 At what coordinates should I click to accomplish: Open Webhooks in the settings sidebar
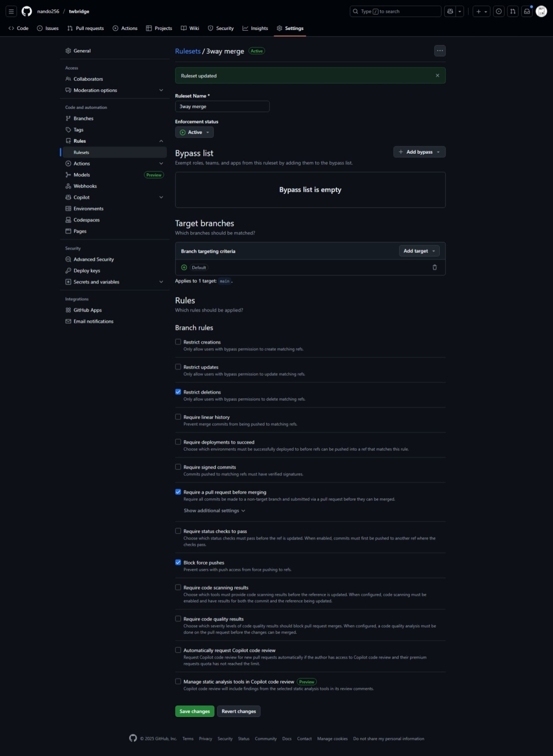(85, 186)
